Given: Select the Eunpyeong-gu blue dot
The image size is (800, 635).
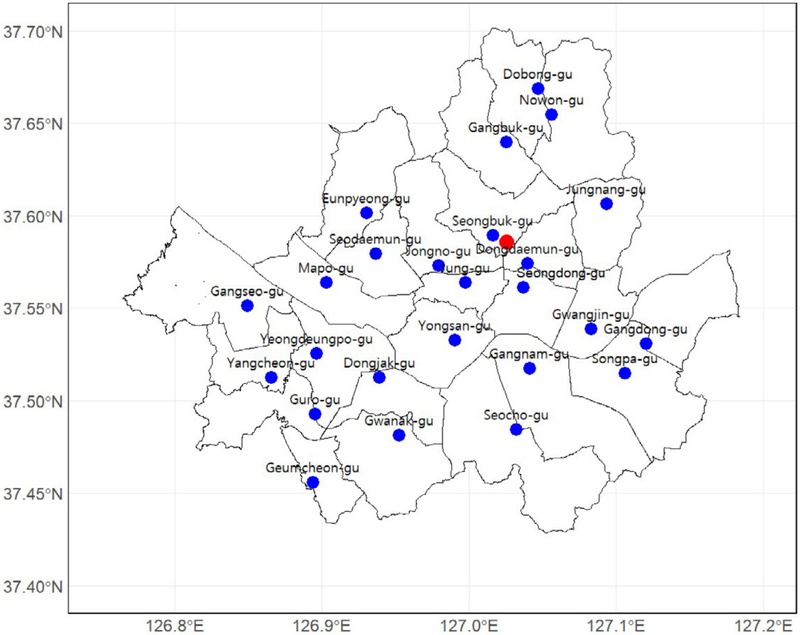Looking at the screenshot, I should (x=366, y=213).
